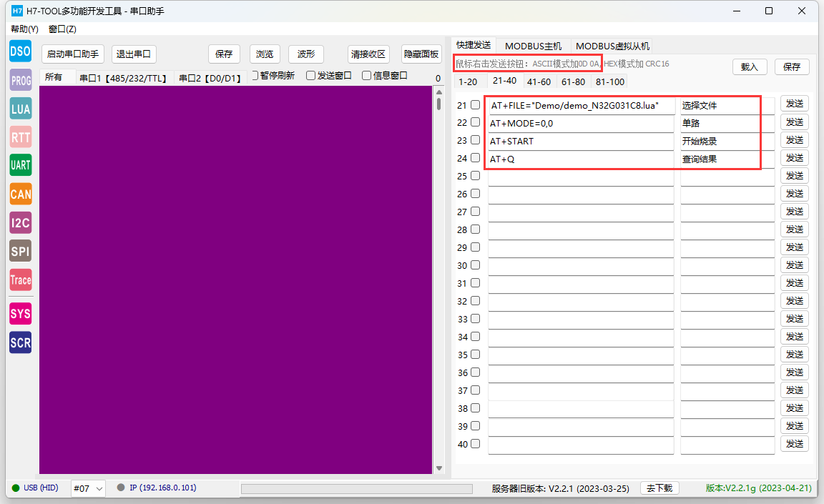Switch to MODBUS主机 tab
The width and height of the screenshot is (824, 504).
534,46
